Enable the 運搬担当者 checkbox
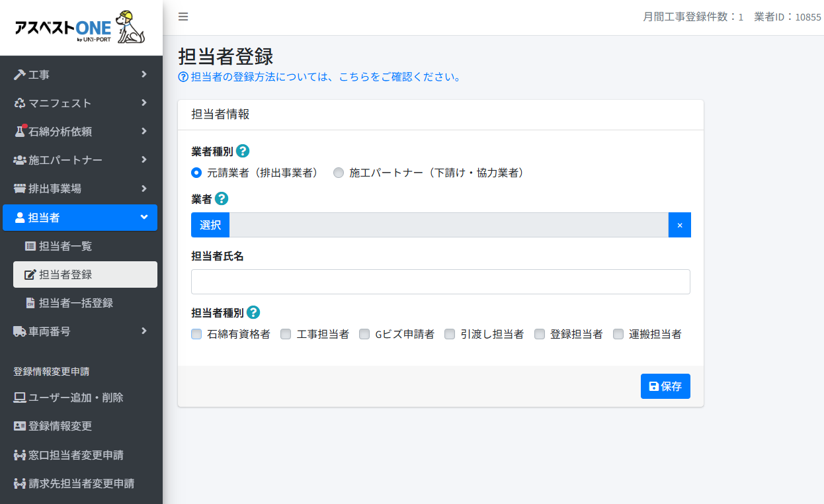Screen dimensions: 824x504 click(x=618, y=334)
